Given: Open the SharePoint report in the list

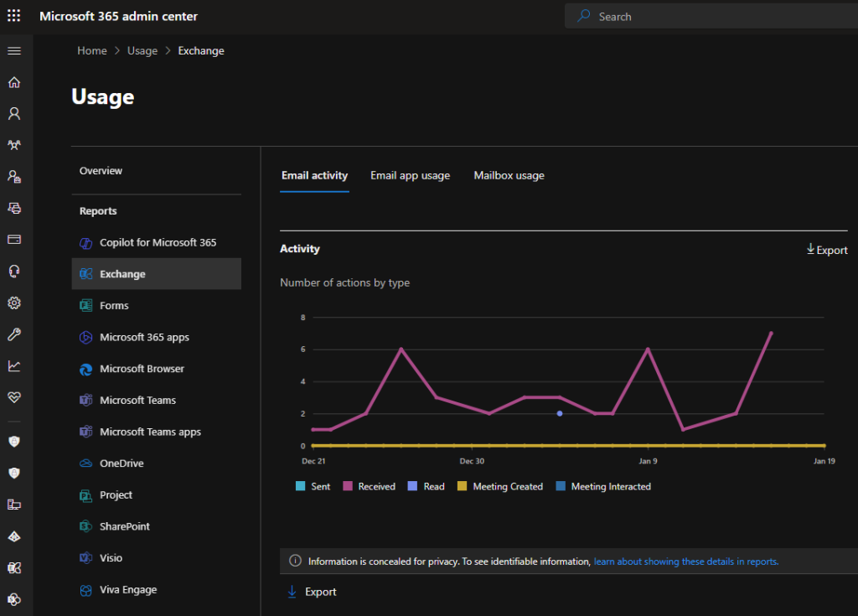Looking at the screenshot, I should (x=157, y=526).
